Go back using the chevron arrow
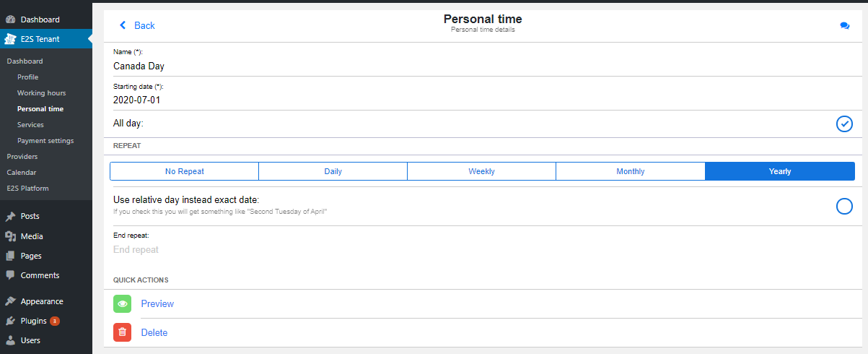 [123, 25]
